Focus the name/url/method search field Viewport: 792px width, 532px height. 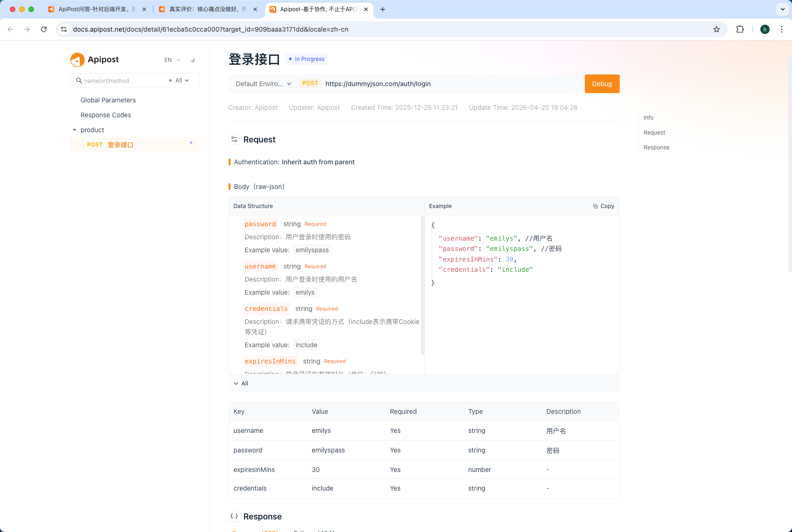click(123, 81)
